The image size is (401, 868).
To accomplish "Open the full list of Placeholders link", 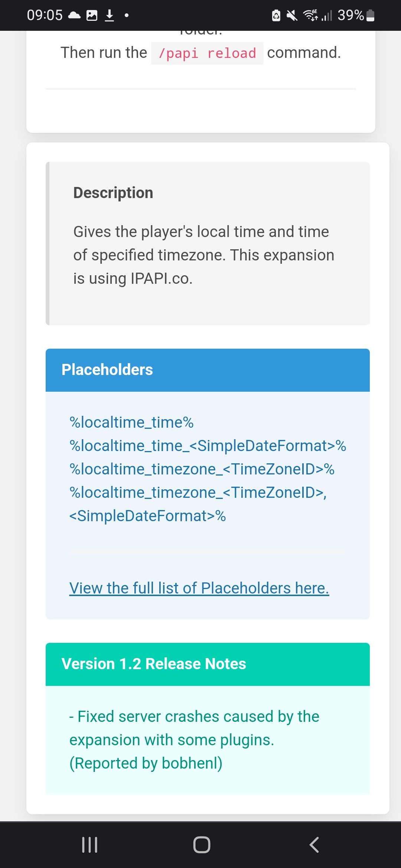I will (x=199, y=588).
